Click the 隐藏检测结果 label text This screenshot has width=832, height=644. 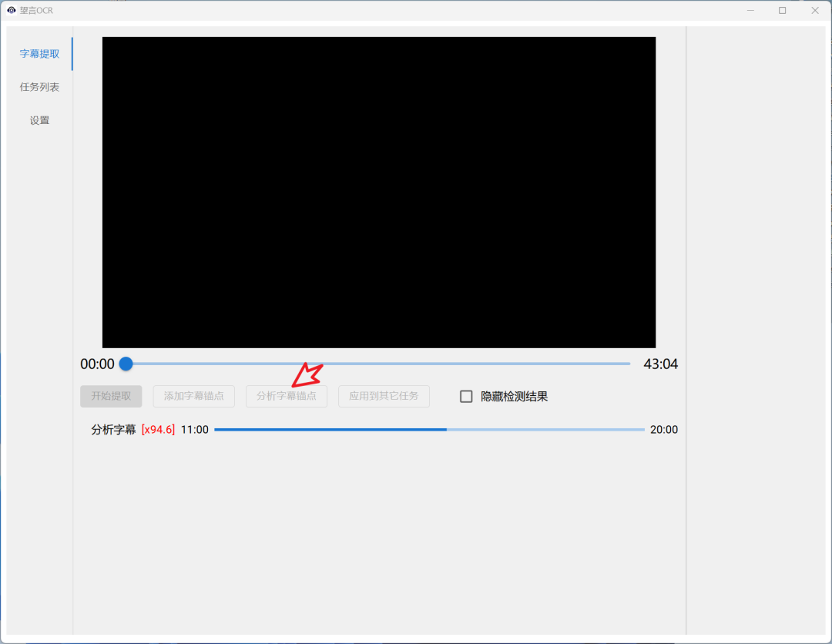click(514, 397)
